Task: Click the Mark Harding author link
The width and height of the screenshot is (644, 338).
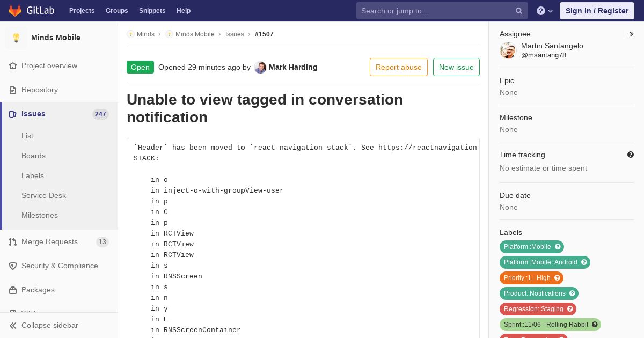Action: 293,67
